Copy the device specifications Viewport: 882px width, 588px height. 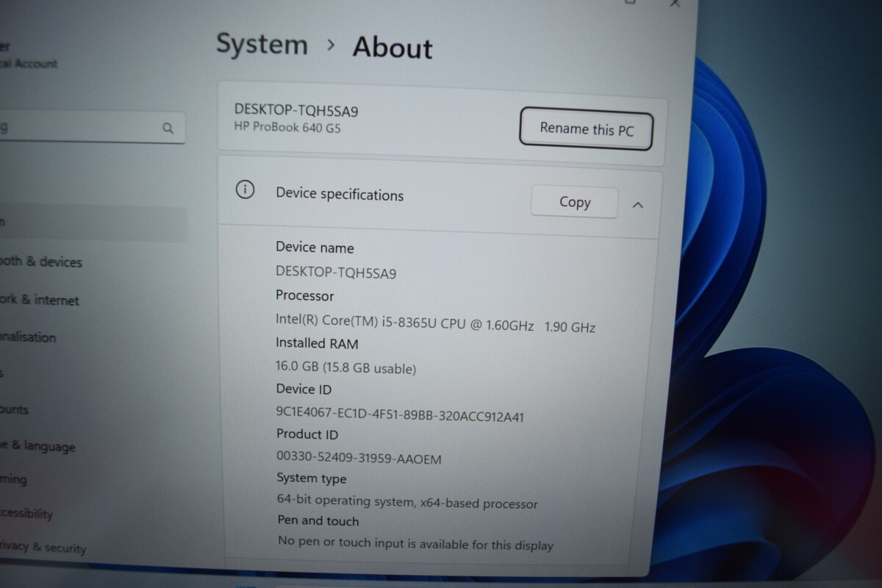point(574,201)
